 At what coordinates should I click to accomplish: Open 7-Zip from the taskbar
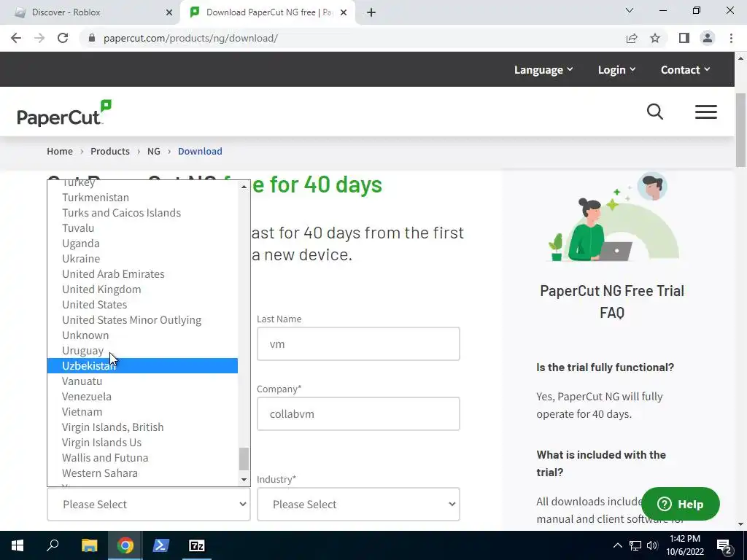point(197,545)
